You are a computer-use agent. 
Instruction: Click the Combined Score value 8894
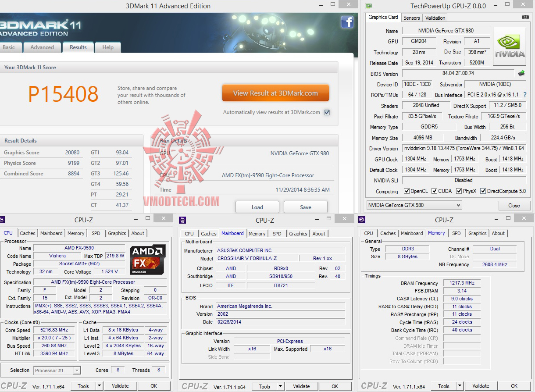pos(74,174)
